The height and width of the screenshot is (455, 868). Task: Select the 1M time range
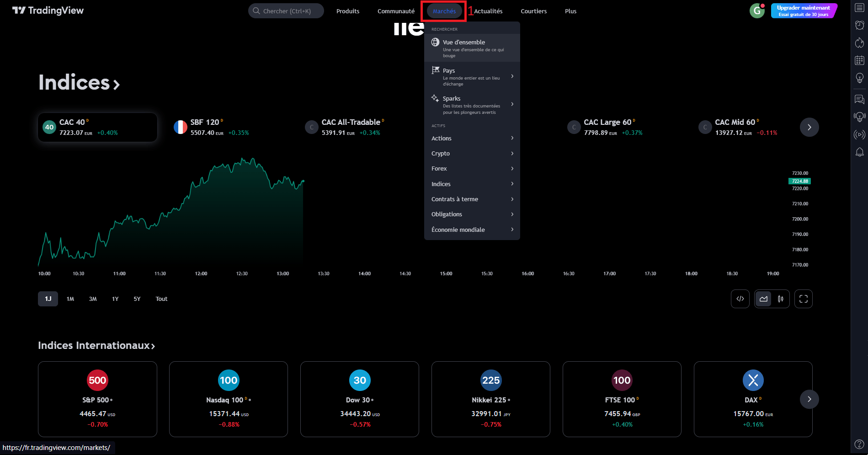(x=70, y=299)
